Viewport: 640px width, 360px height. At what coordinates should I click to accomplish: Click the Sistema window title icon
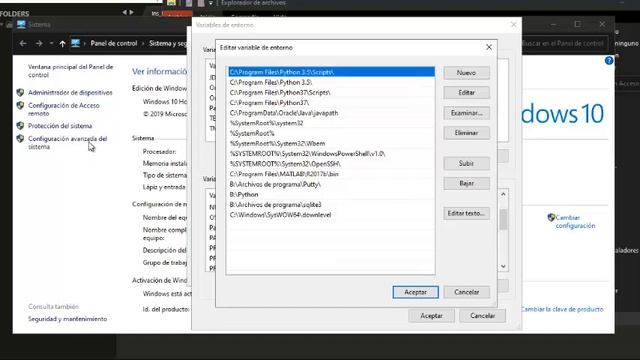(21, 24)
